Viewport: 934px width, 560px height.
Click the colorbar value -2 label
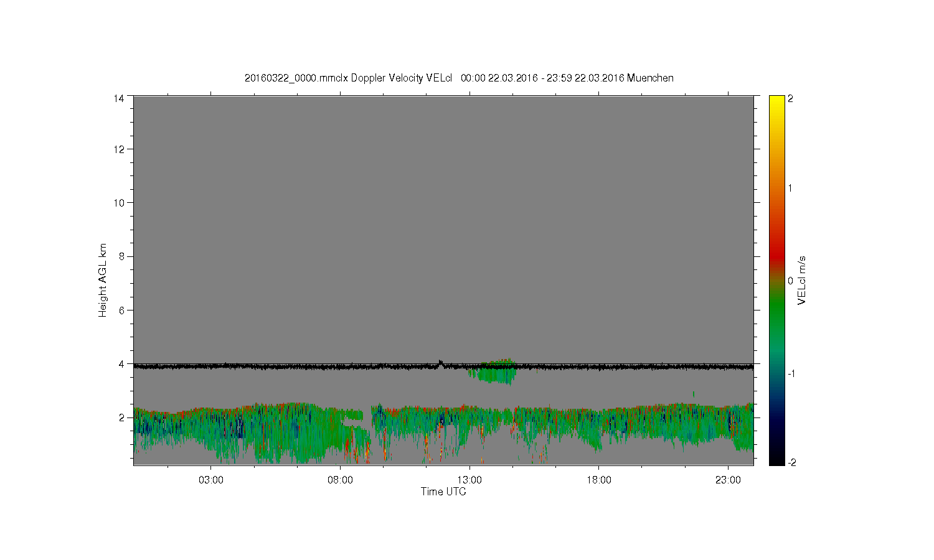[x=791, y=462]
